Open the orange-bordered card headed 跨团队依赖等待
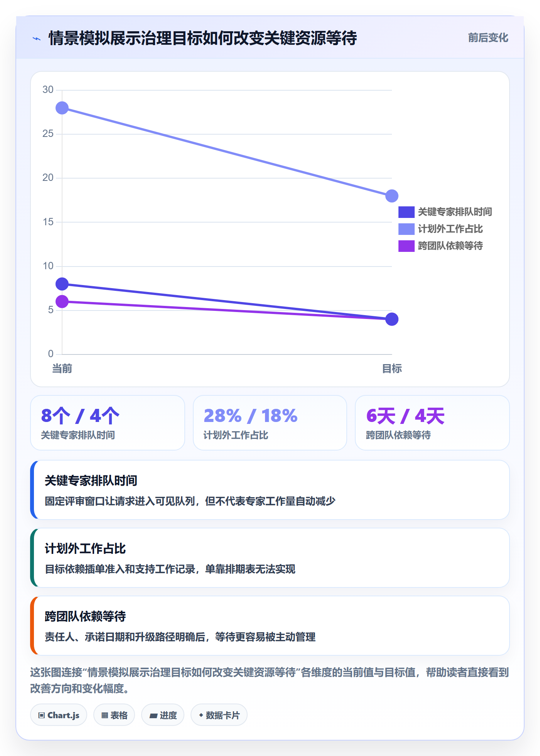The image size is (540, 756). [270, 626]
